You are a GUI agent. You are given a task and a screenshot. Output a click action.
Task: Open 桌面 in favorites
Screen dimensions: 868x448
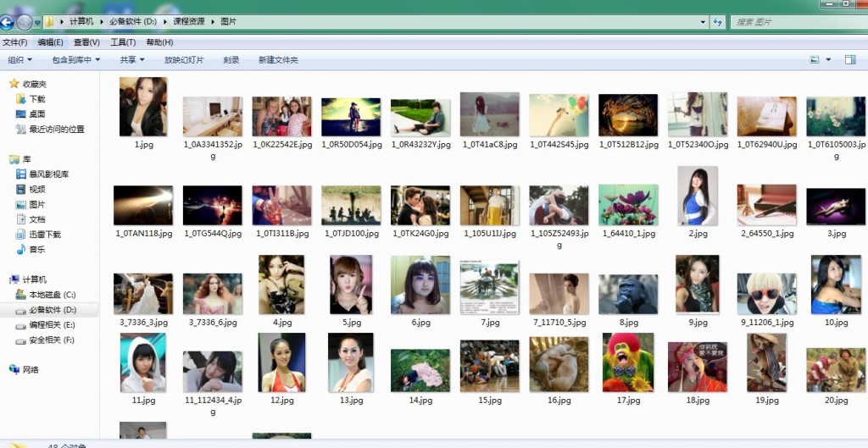[x=31, y=114]
